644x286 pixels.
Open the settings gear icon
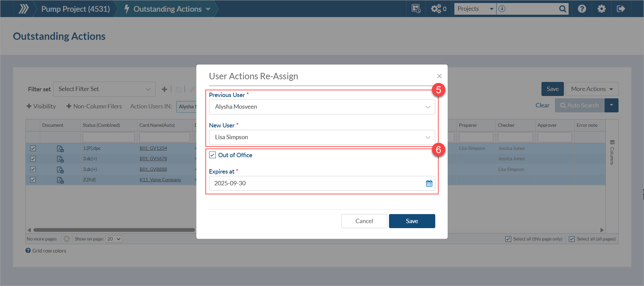click(x=601, y=9)
